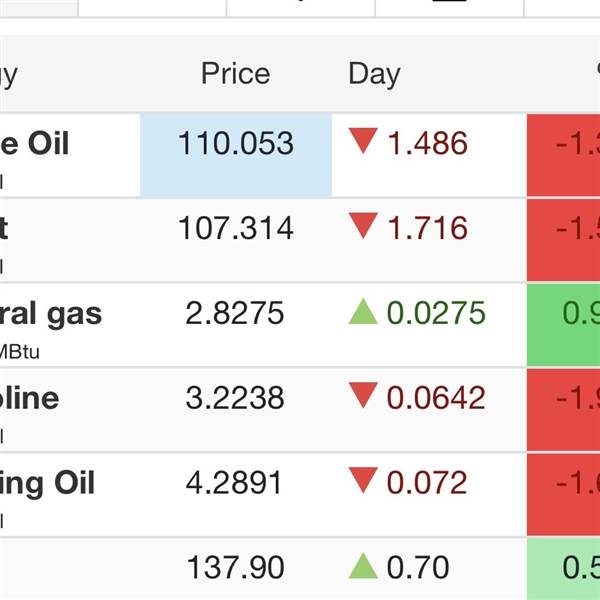Viewport: 600px width, 600px height.
Task: Open the Crude Oil commodity link
Action: tap(35, 143)
